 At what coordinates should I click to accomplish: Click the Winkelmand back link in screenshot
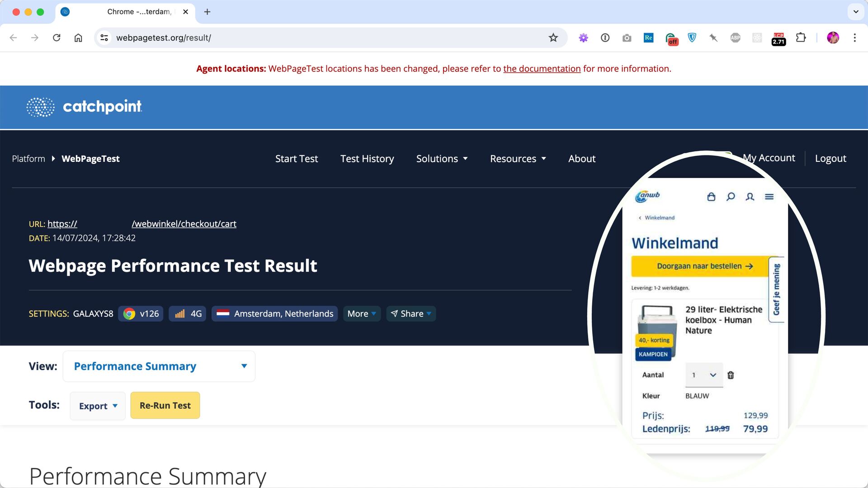[656, 218]
